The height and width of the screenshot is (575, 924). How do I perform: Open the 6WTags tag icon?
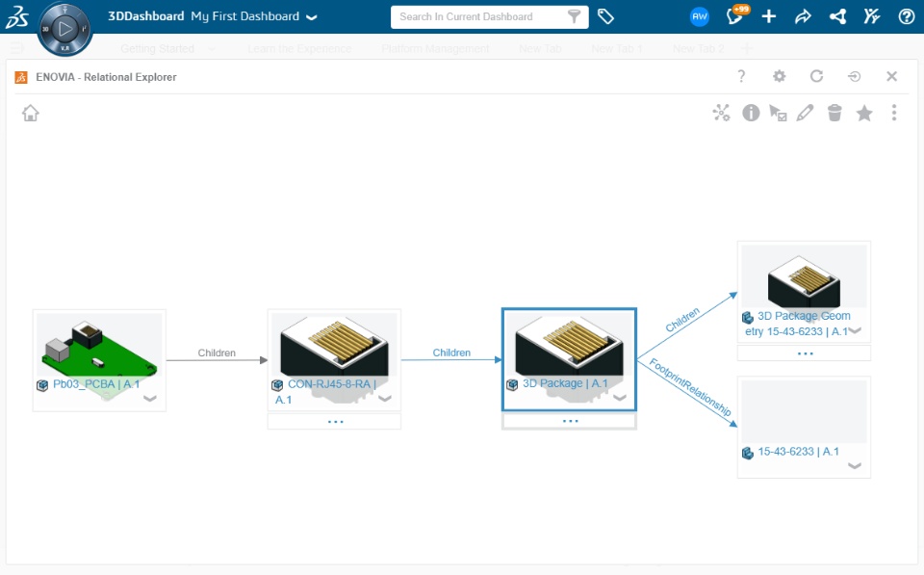(605, 16)
